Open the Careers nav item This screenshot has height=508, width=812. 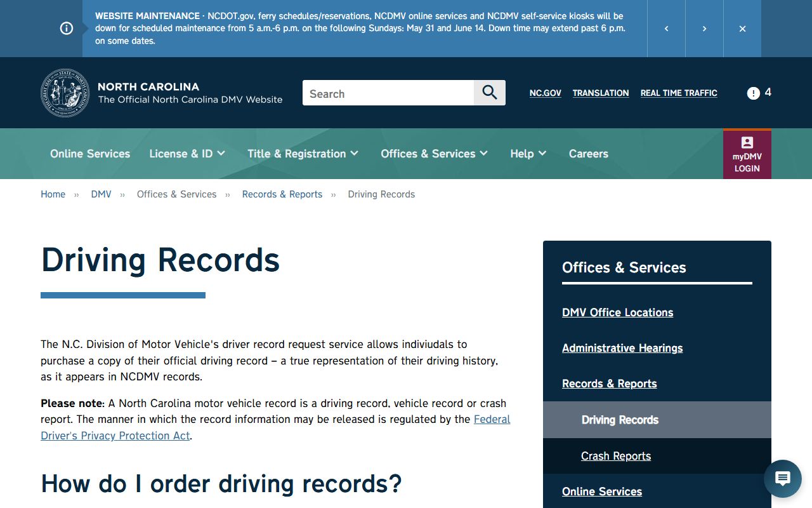click(589, 154)
